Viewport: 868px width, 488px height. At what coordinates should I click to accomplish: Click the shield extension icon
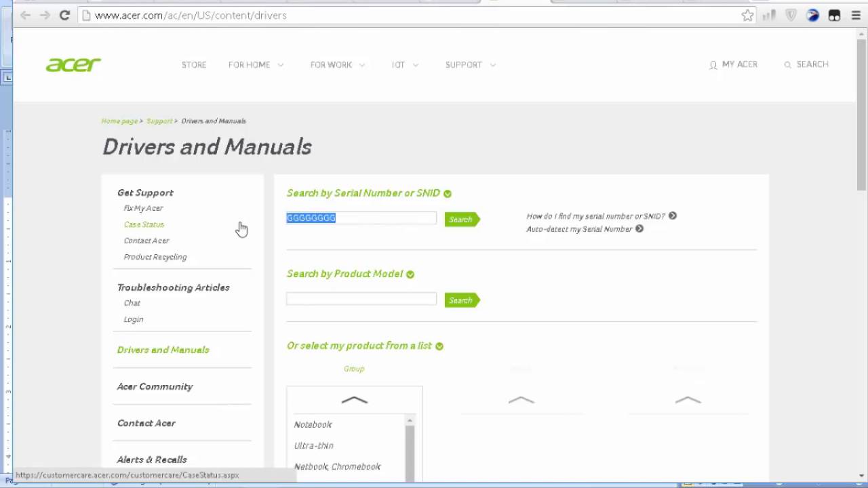click(x=791, y=15)
